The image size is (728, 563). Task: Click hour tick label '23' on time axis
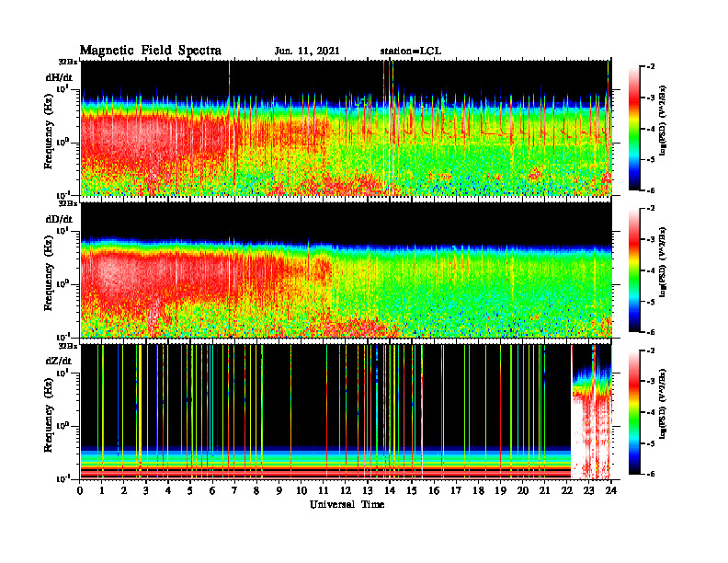[x=588, y=490]
